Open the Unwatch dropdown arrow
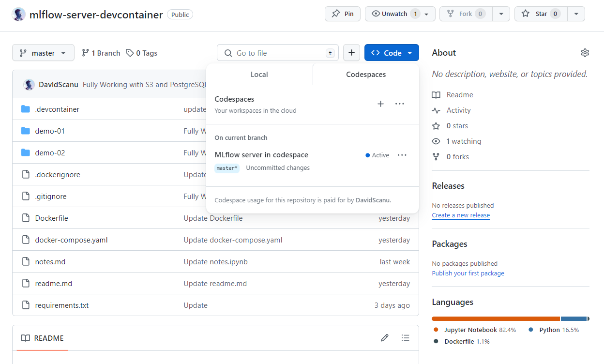The width and height of the screenshot is (604, 364). [426, 14]
